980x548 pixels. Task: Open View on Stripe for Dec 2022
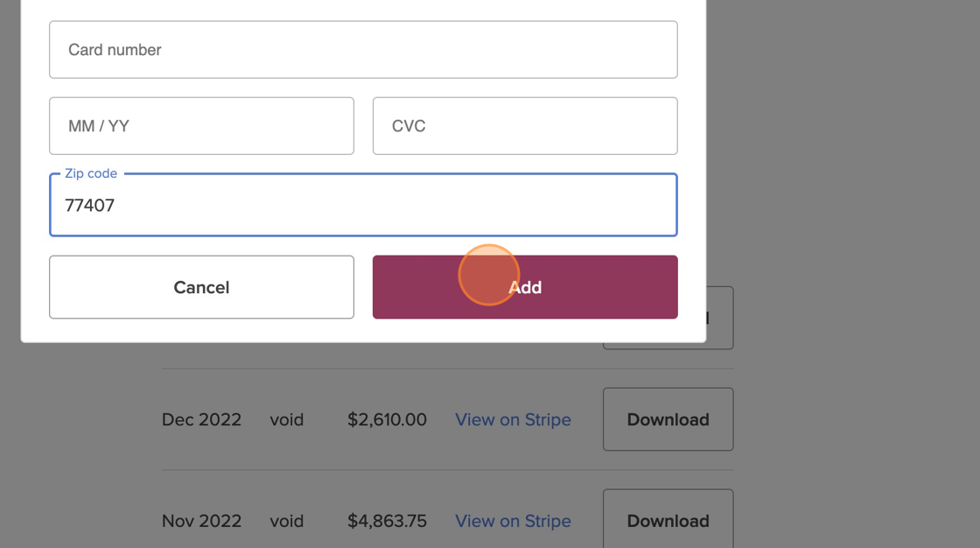coord(513,419)
